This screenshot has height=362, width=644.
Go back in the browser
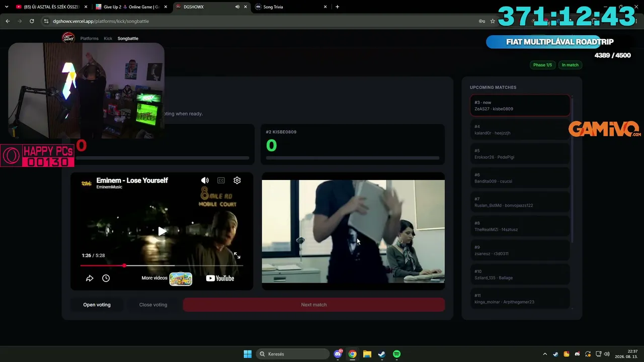[8, 21]
